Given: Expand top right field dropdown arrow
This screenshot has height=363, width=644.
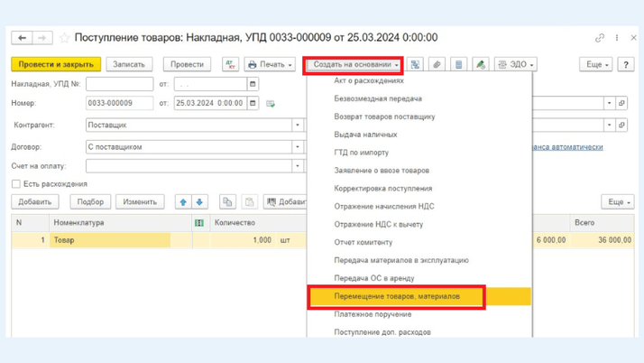Looking at the screenshot, I should 610,103.
